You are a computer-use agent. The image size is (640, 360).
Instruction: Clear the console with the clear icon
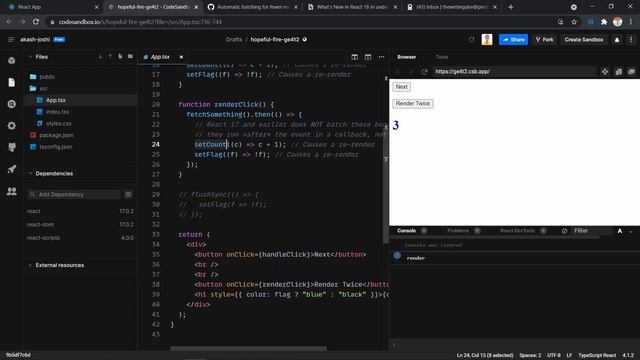564,231
